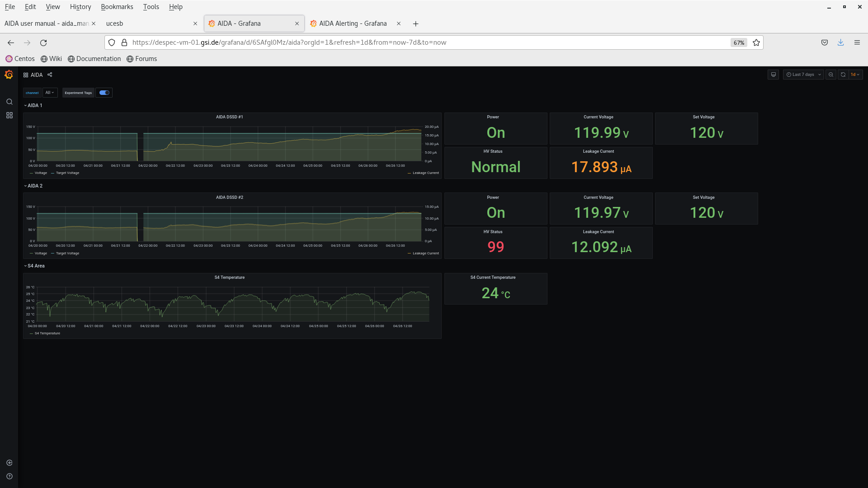Image resolution: width=868 pixels, height=488 pixels.
Task: Go forward in browser history
Action: point(27,42)
